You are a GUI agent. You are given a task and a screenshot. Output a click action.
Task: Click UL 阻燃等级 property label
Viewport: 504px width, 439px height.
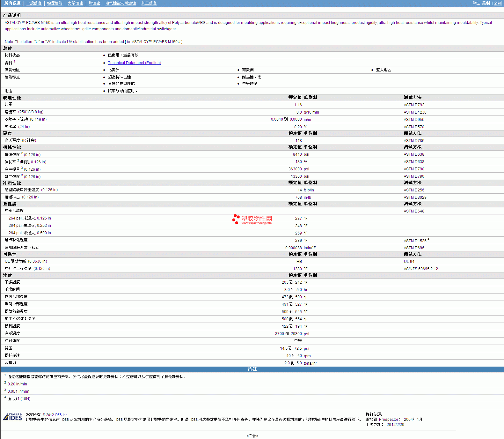26,261
